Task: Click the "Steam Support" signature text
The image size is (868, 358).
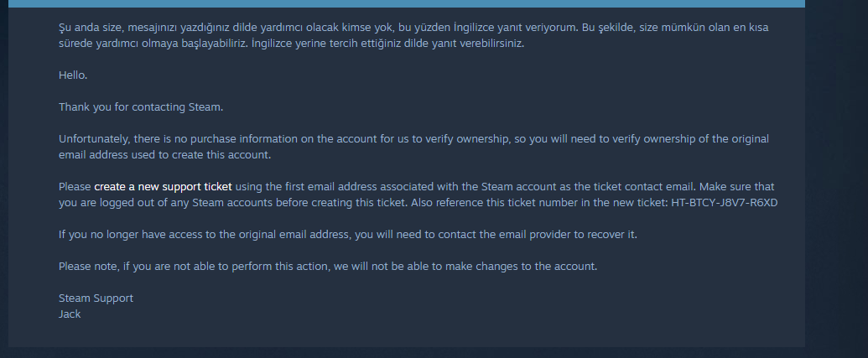Action: [x=96, y=298]
